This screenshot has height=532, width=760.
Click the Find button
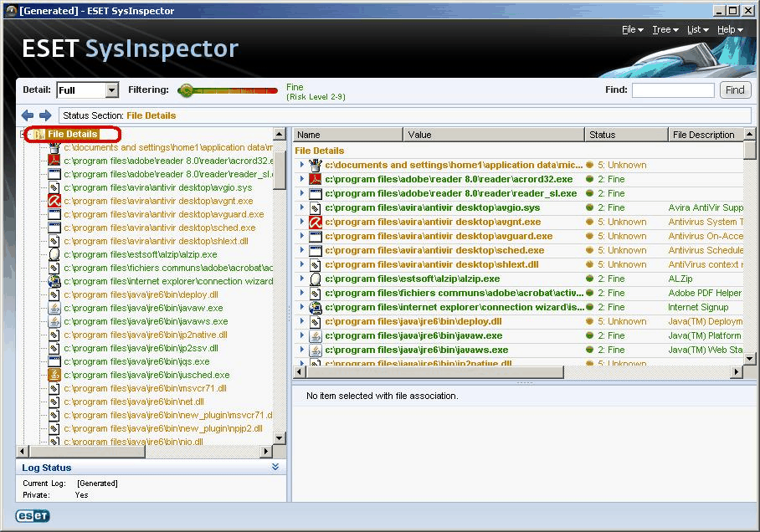click(735, 90)
